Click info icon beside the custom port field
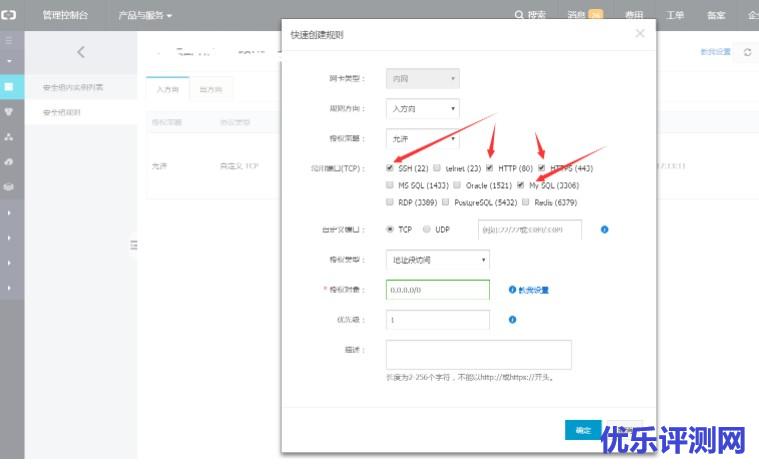The image size is (759, 467). [605, 229]
